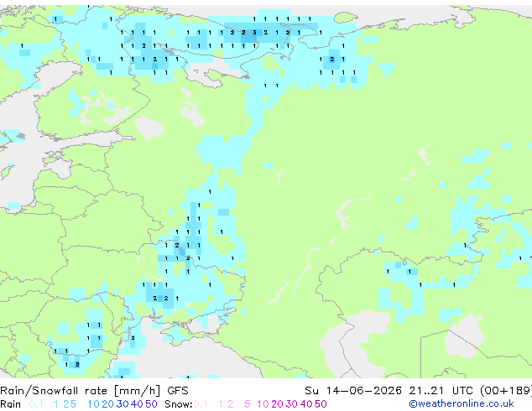The height and width of the screenshot is (411, 532).
Task: Select the Rain legend 20 value
Action: click(x=107, y=404)
